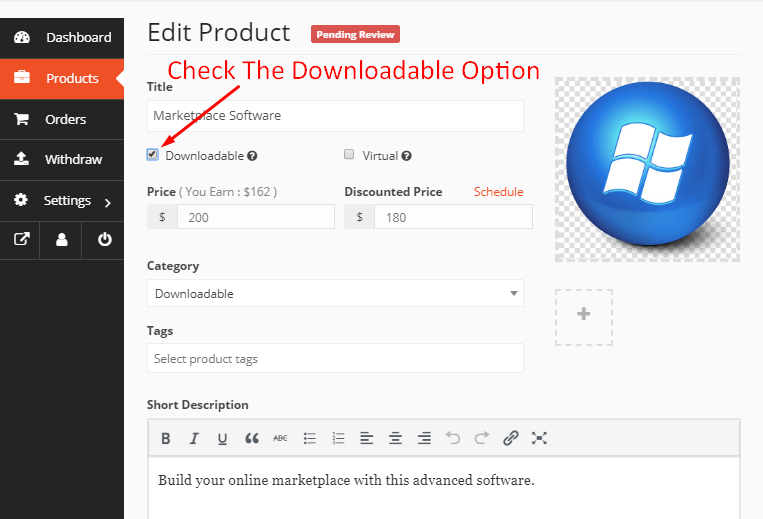Viewport: 763px width, 519px height.
Task: Toggle bold formatting in editor
Action: click(x=165, y=438)
